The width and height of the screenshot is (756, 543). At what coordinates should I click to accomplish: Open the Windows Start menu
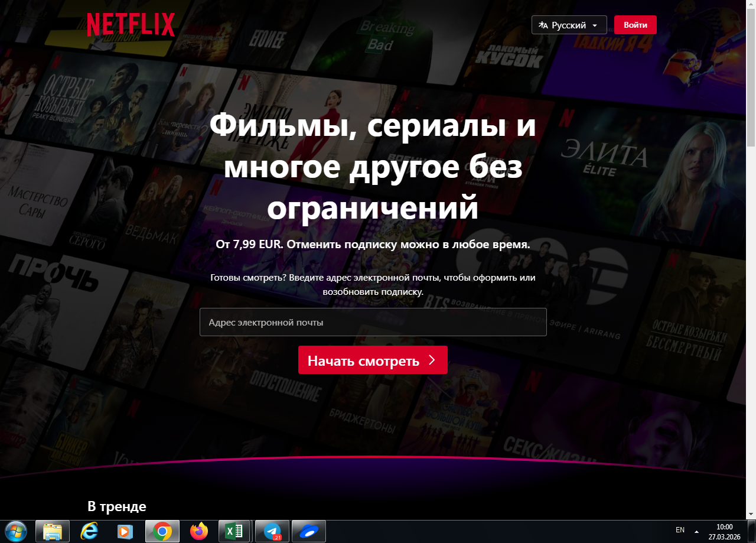coord(15,531)
